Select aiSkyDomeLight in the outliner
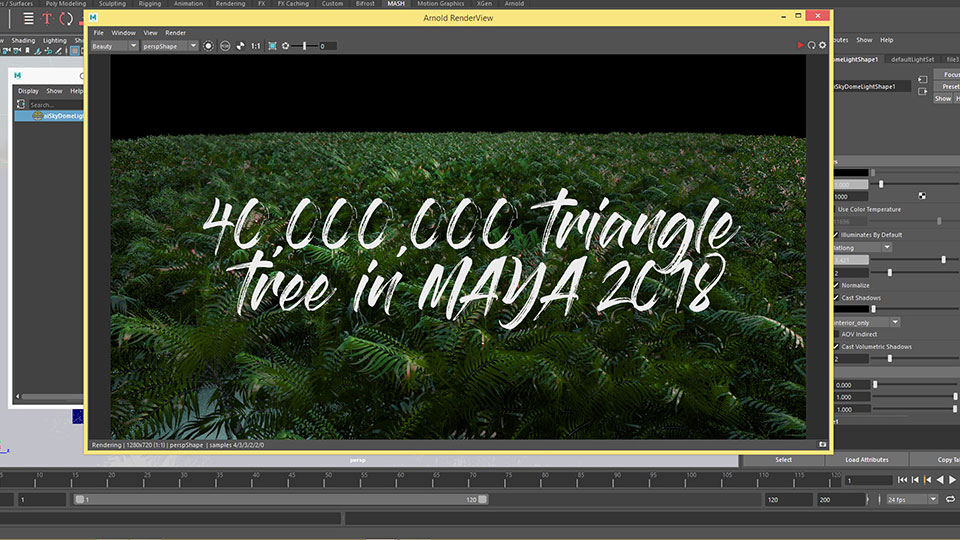The image size is (960, 540). (x=48, y=116)
